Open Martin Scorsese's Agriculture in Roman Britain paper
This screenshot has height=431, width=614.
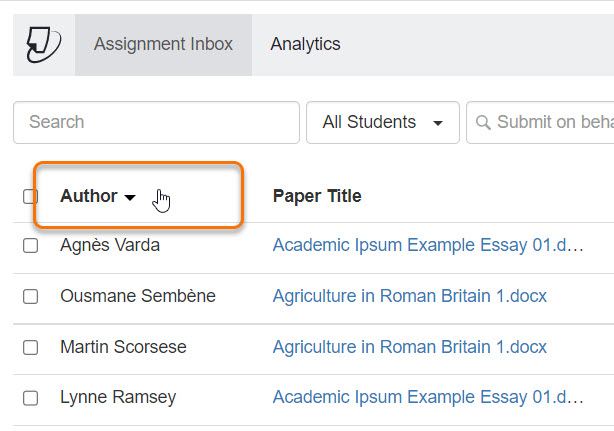coord(409,347)
